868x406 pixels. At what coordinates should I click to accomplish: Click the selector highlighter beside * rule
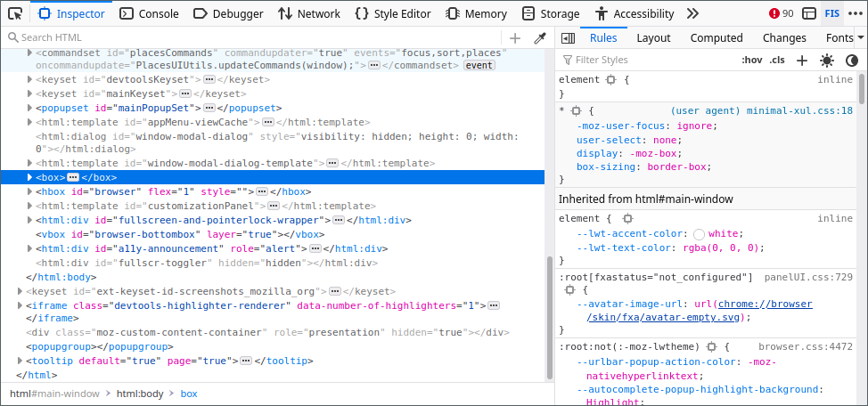tap(576, 110)
